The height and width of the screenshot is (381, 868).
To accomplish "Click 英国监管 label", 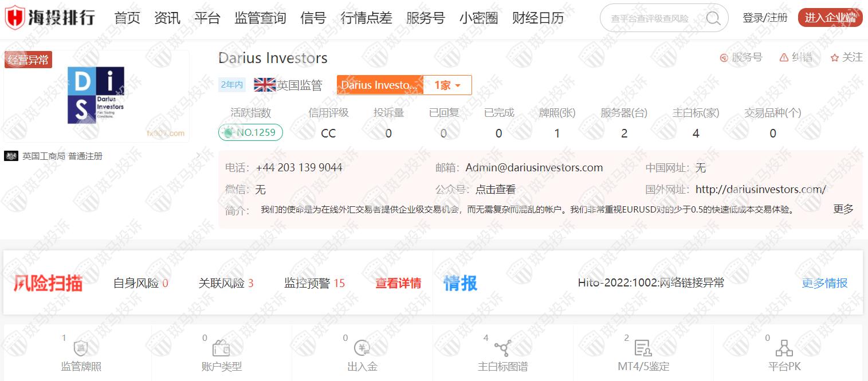I will [x=300, y=85].
